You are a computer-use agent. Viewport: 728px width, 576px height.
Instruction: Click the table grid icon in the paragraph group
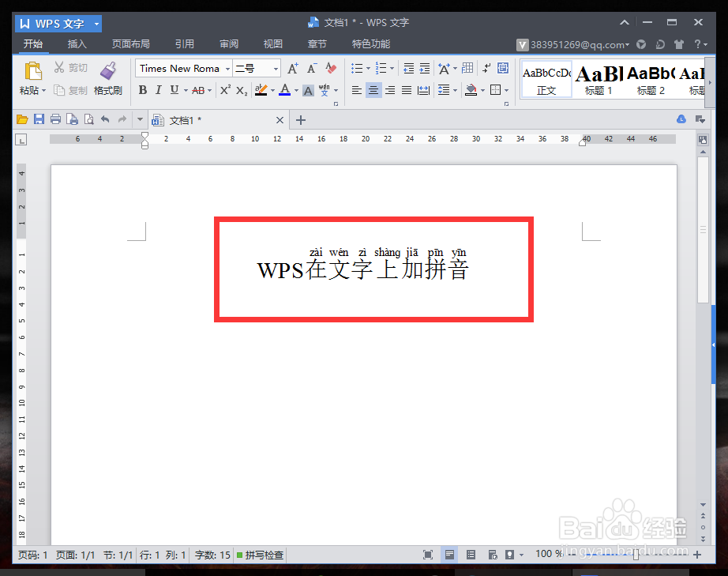467,68
